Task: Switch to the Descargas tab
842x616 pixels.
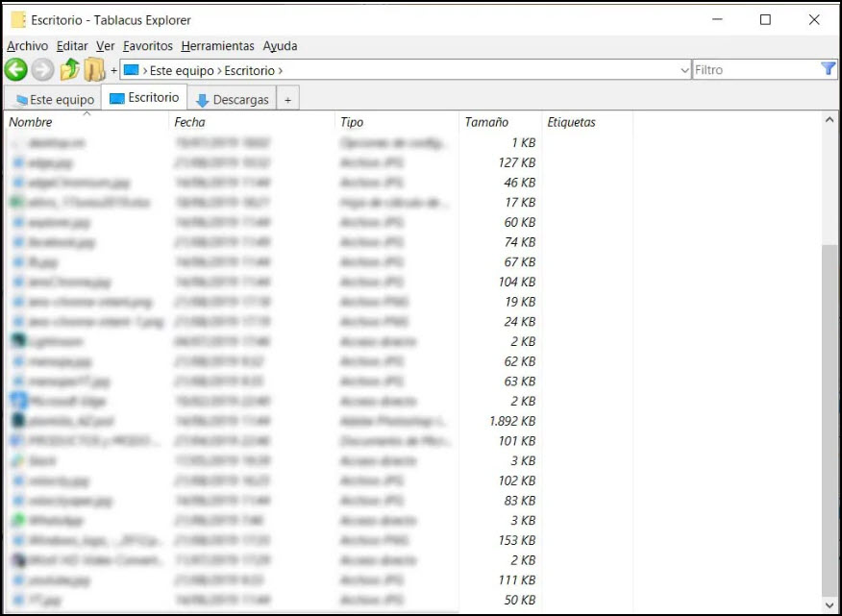Action: coord(232,99)
